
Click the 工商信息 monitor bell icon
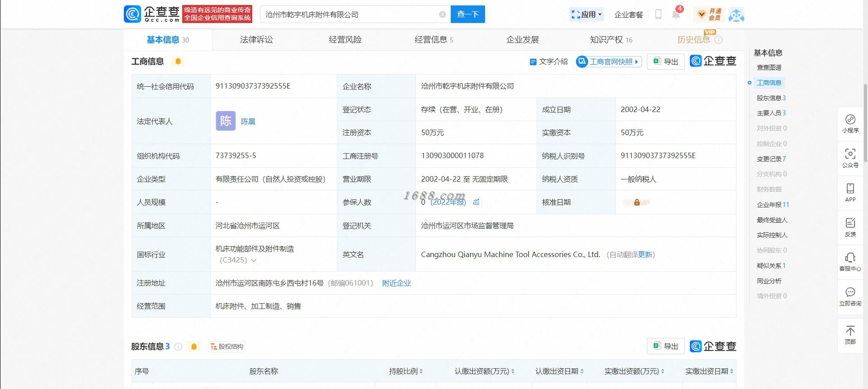[178, 61]
